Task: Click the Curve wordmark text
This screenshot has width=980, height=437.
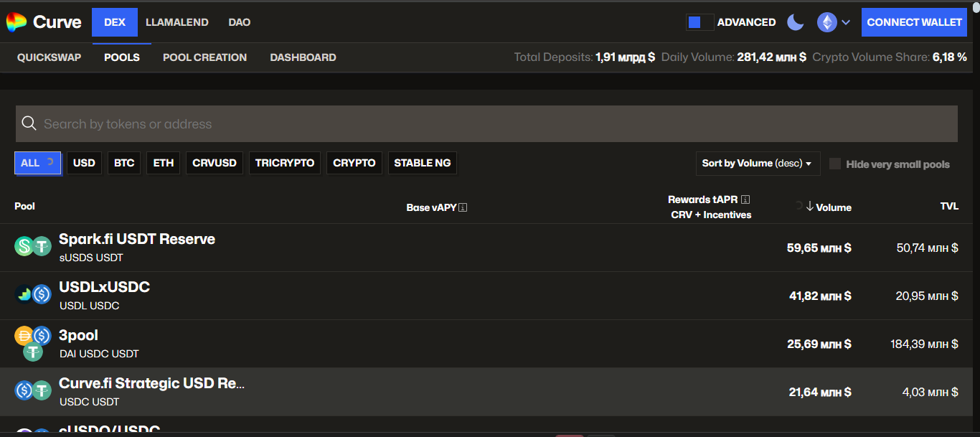Action: tap(57, 22)
